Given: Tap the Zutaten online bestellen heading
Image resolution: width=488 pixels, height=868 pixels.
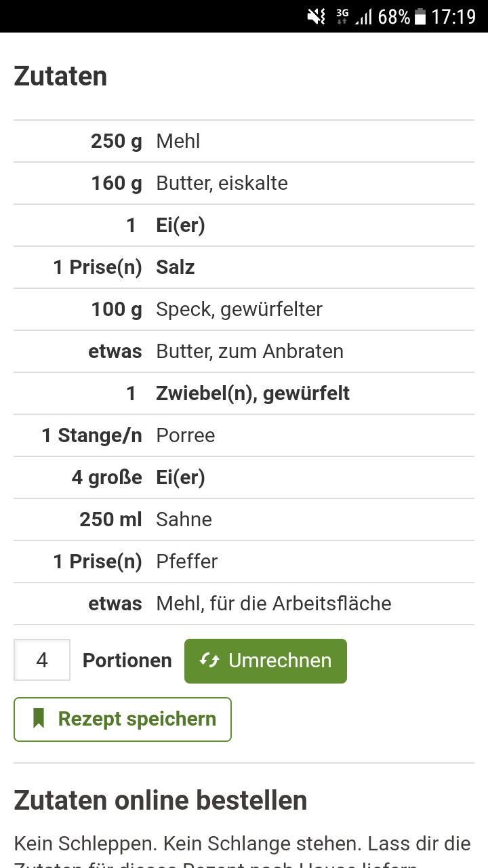Looking at the screenshot, I should pyautogui.click(x=161, y=800).
